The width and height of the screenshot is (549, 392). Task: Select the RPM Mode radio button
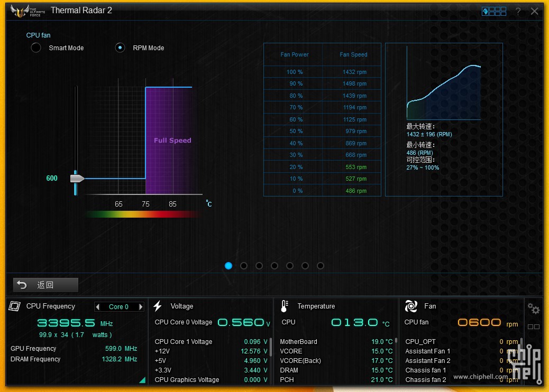pos(120,48)
